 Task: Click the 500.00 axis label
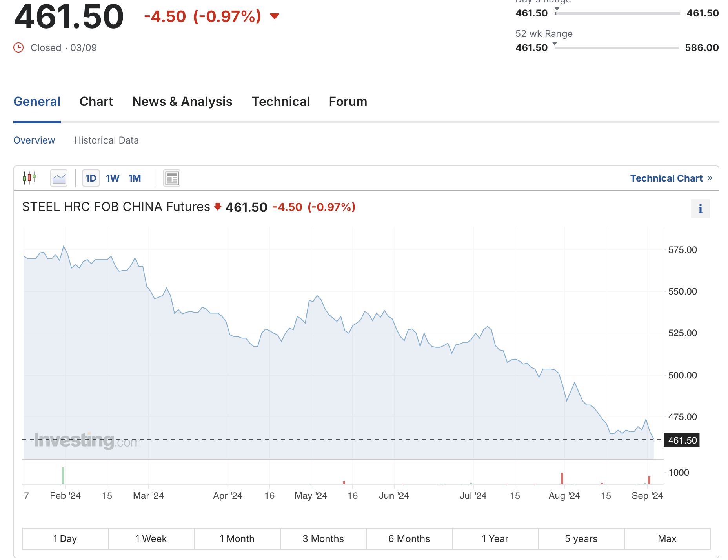tap(682, 375)
